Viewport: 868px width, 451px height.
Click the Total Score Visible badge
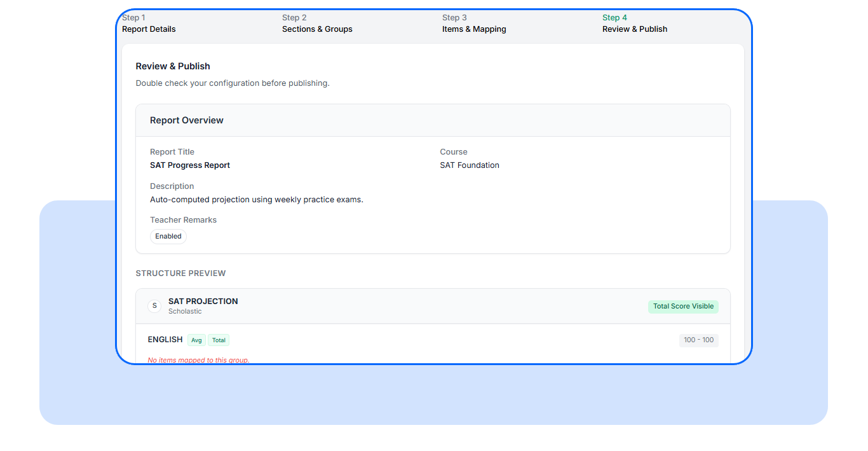tap(683, 307)
